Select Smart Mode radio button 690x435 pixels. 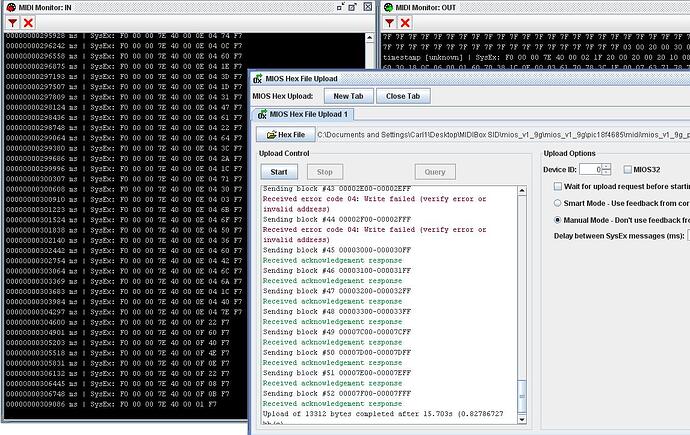pos(558,203)
